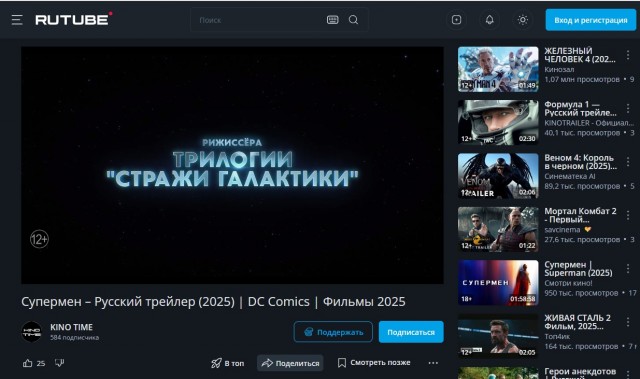Open the Супермен Superman (2025) thumbnail
This screenshot has width=640, height=379.
pyautogui.click(x=498, y=283)
